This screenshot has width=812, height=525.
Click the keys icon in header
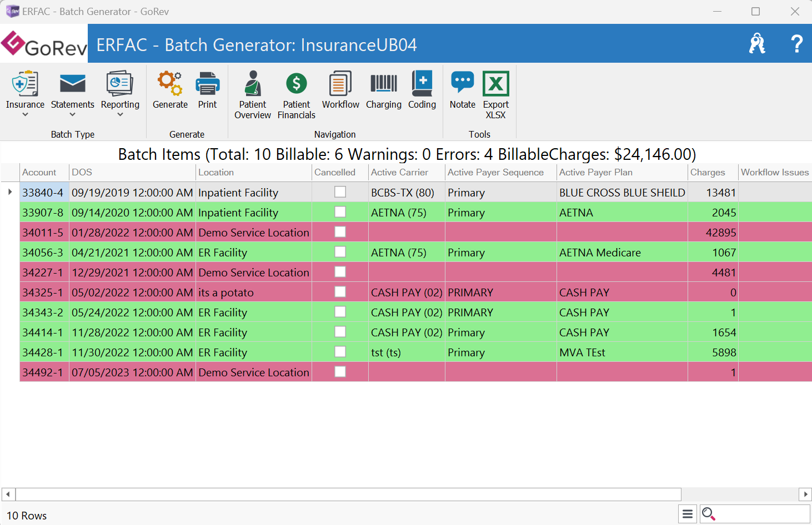(x=757, y=43)
